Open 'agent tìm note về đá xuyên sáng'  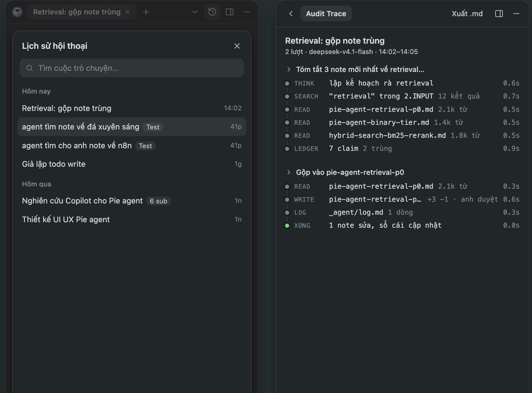coord(132,127)
